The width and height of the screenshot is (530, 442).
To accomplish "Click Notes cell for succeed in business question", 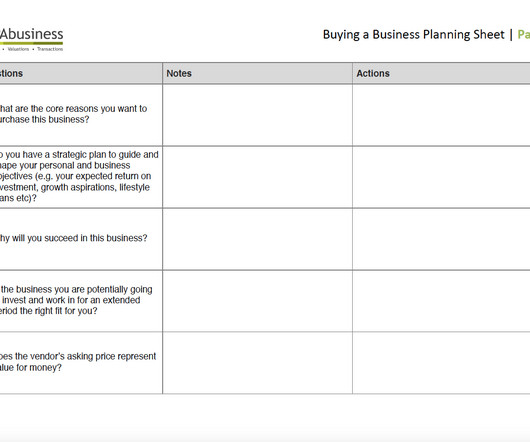I will (x=257, y=239).
